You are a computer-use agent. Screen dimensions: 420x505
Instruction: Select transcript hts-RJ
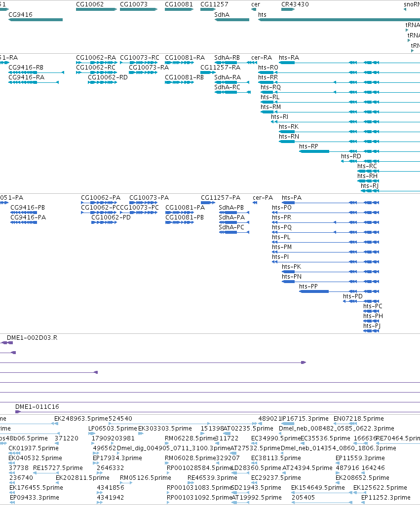click(390, 191)
